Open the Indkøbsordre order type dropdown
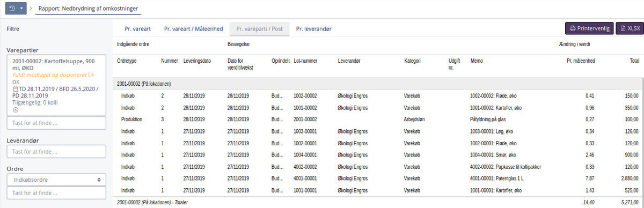644x208 pixels. 56,180
